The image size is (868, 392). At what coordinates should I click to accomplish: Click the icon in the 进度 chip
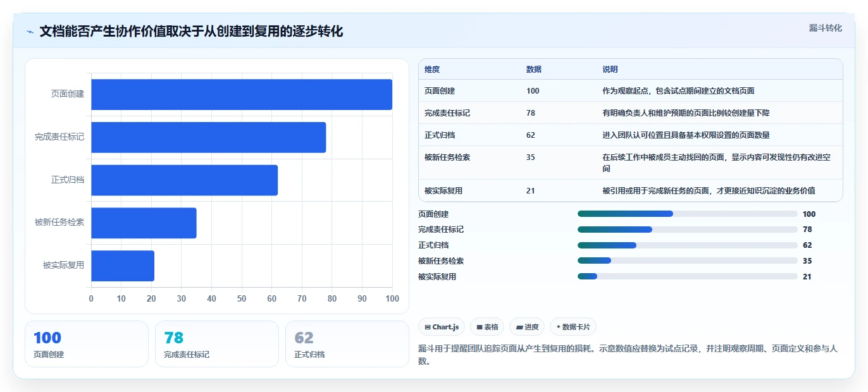click(x=519, y=327)
